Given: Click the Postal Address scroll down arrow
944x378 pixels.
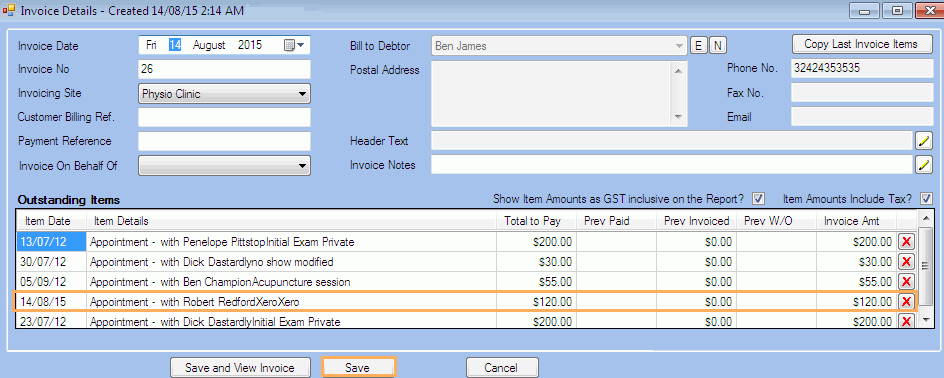Looking at the screenshot, I should [x=679, y=117].
